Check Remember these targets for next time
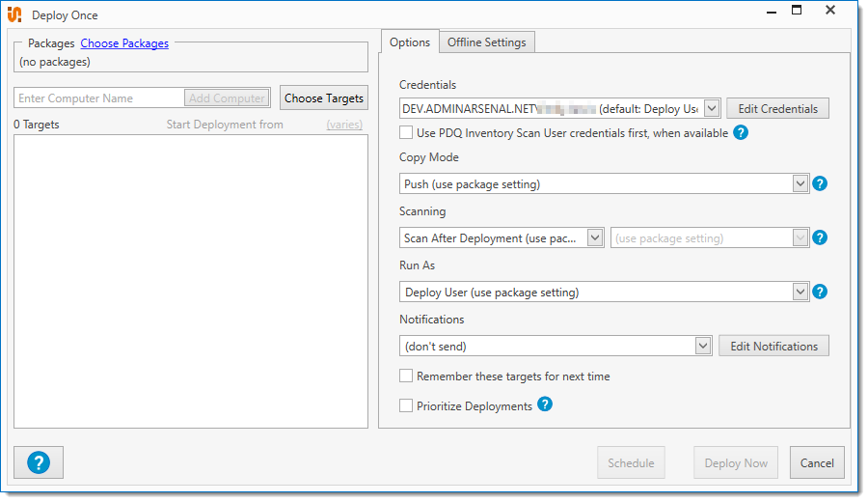Image resolution: width=868 pixels, height=502 pixels. (x=406, y=376)
